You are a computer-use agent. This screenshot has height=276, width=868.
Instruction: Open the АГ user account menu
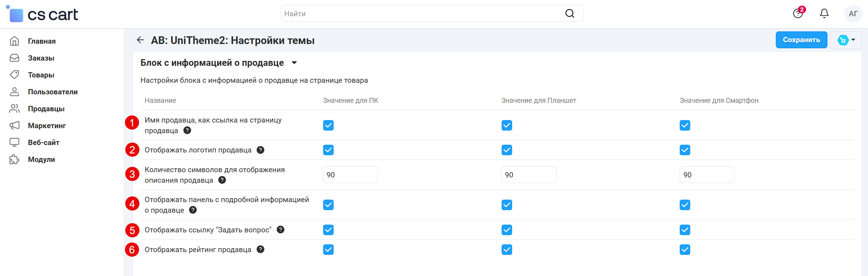853,14
